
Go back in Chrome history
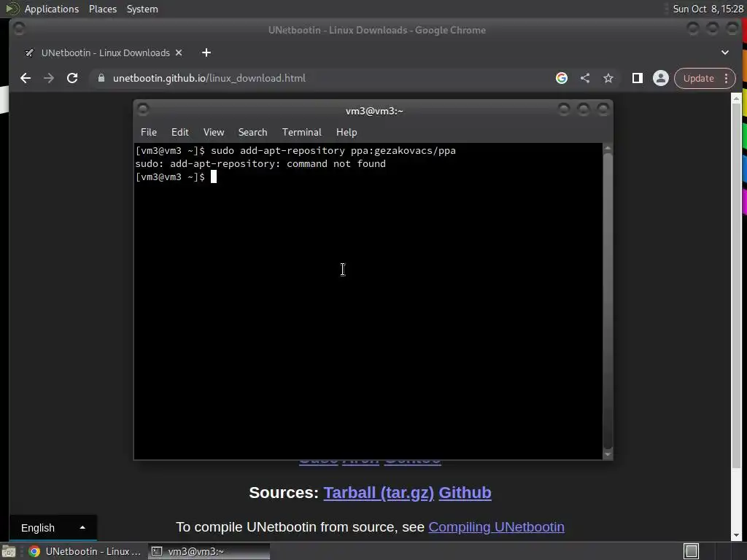pyautogui.click(x=26, y=78)
